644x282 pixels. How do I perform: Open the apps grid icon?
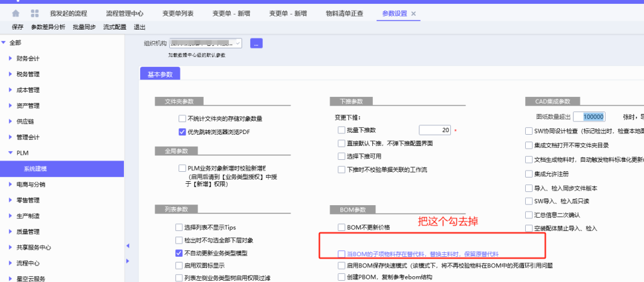pos(35,13)
